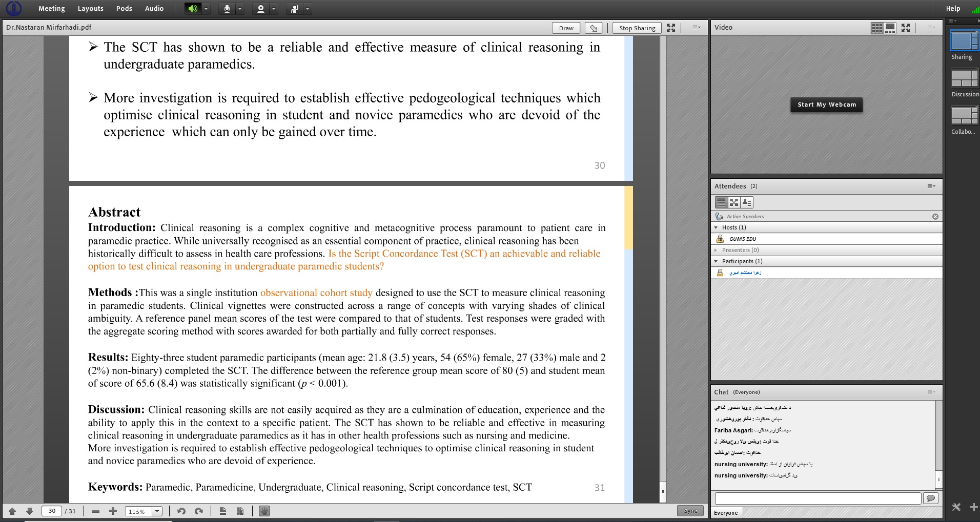The width and height of the screenshot is (980, 522).
Task: Switch video pod to filmstrip view
Action: pos(890,28)
